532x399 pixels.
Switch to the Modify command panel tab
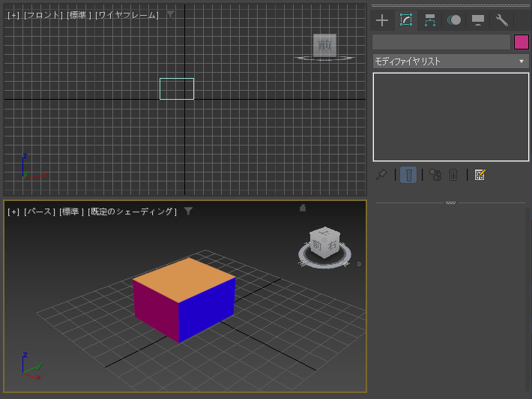pos(406,20)
